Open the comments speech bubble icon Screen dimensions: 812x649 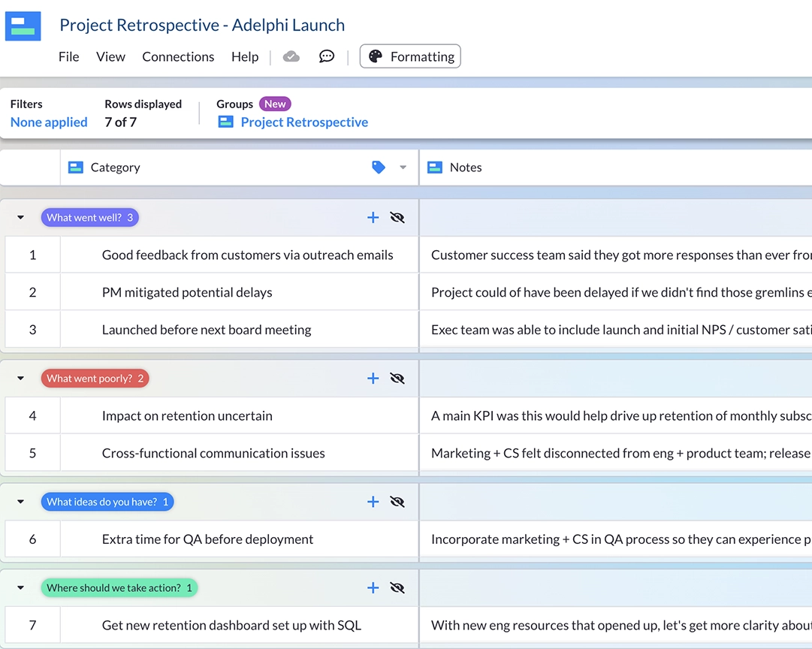click(x=327, y=56)
